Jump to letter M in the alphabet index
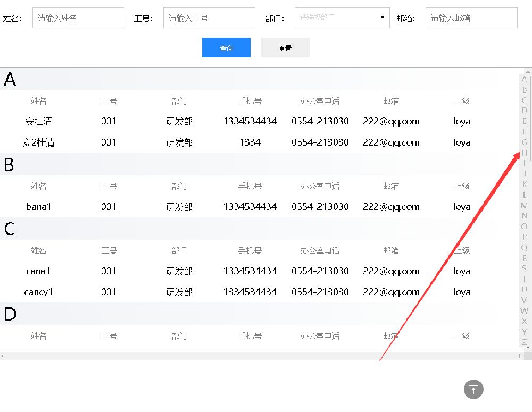 coord(524,205)
